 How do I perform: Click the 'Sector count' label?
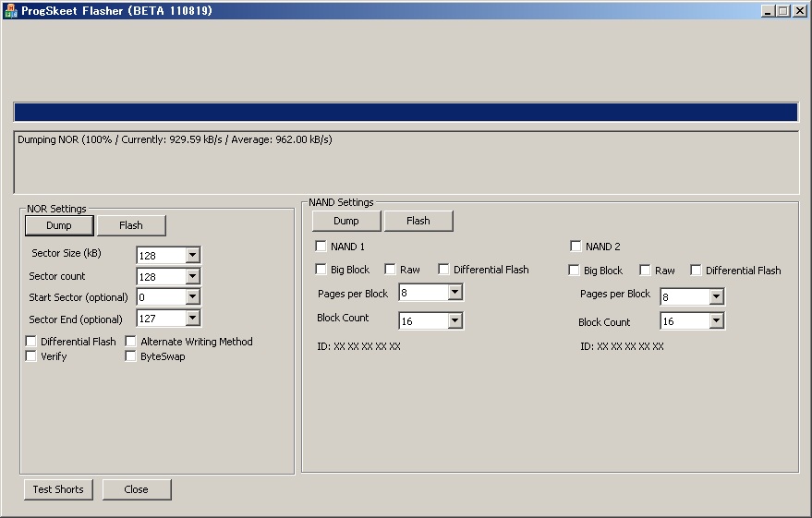[x=57, y=276]
